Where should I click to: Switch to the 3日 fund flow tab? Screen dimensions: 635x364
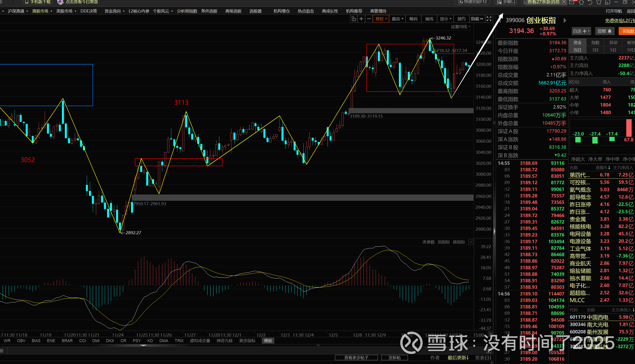click(x=595, y=50)
